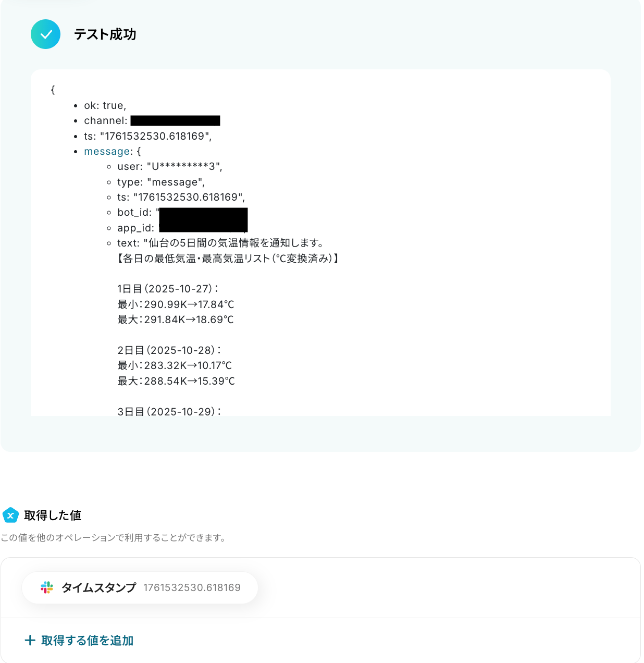644x663 pixels.
Task: Click the blue pentagon icon beside 取得した値
Action: (x=10, y=515)
